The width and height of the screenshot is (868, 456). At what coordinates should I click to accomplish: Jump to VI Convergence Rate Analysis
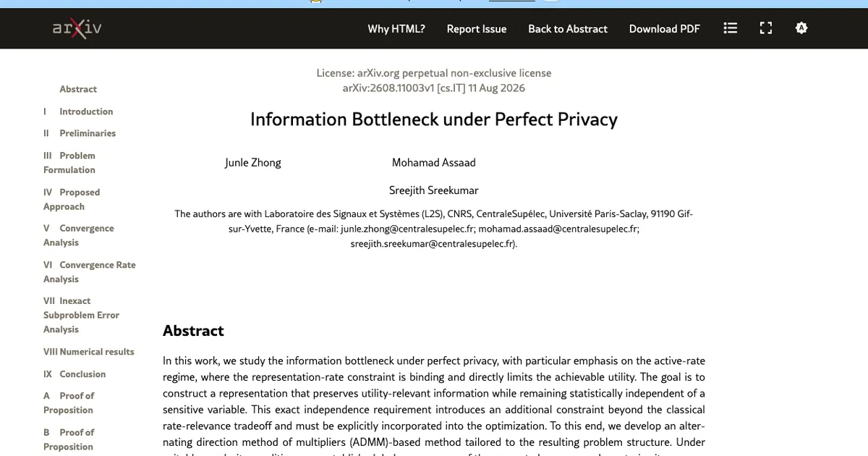click(90, 271)
